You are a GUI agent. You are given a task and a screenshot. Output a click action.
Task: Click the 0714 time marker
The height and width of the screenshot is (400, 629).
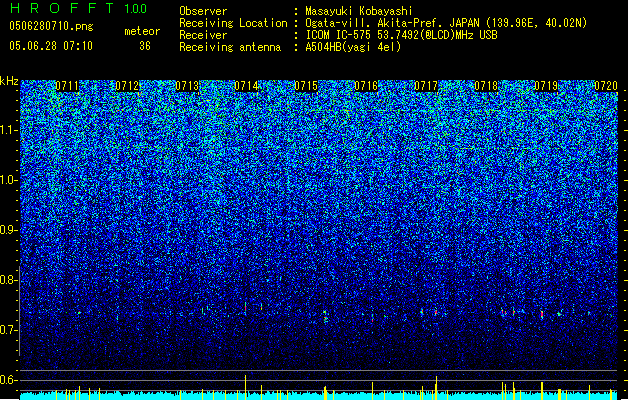click(x=246, y=86)
